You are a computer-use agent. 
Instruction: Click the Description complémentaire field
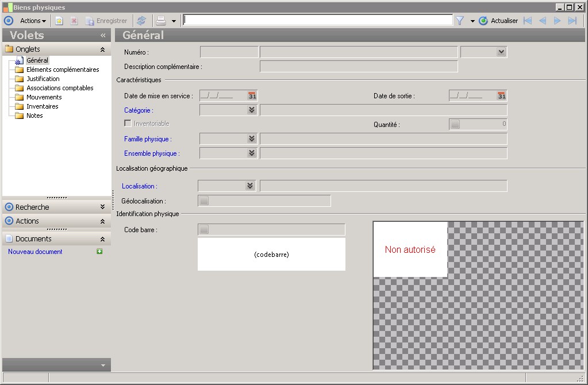[x=359, y=66]
